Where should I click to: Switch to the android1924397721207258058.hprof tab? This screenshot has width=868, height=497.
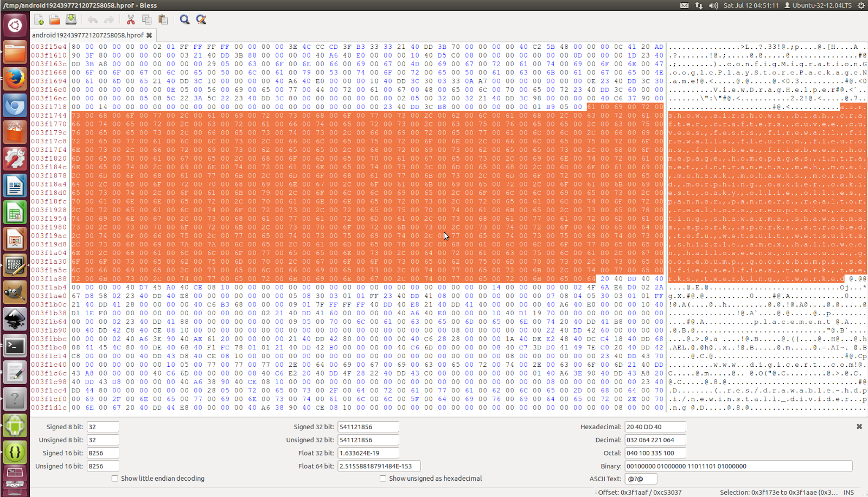click(87, 35)
